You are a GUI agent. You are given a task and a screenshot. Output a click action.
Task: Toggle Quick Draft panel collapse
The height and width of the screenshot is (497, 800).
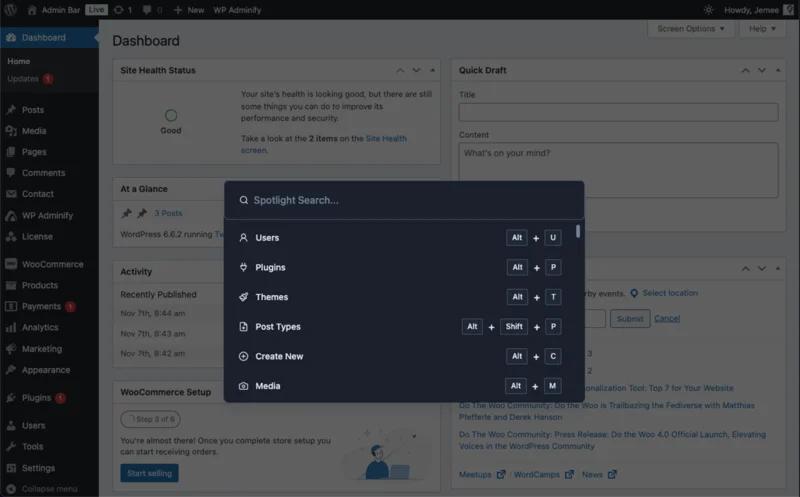click(778, 70)
